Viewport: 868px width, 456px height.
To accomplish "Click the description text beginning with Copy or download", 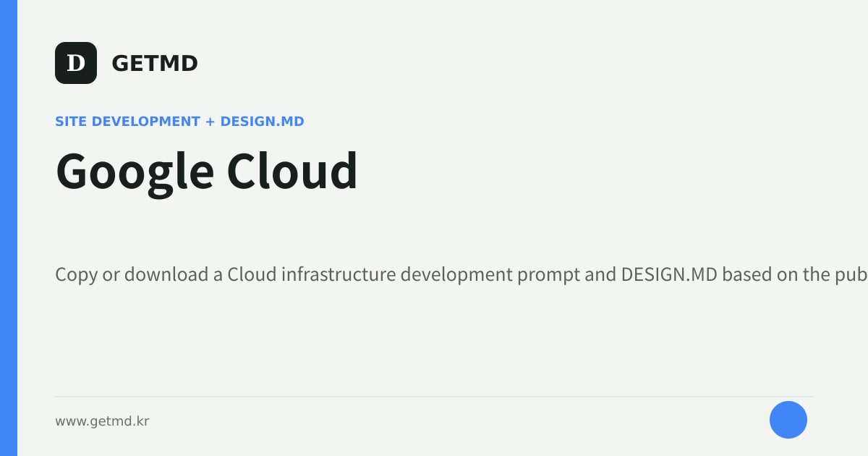I will point(461,275).
